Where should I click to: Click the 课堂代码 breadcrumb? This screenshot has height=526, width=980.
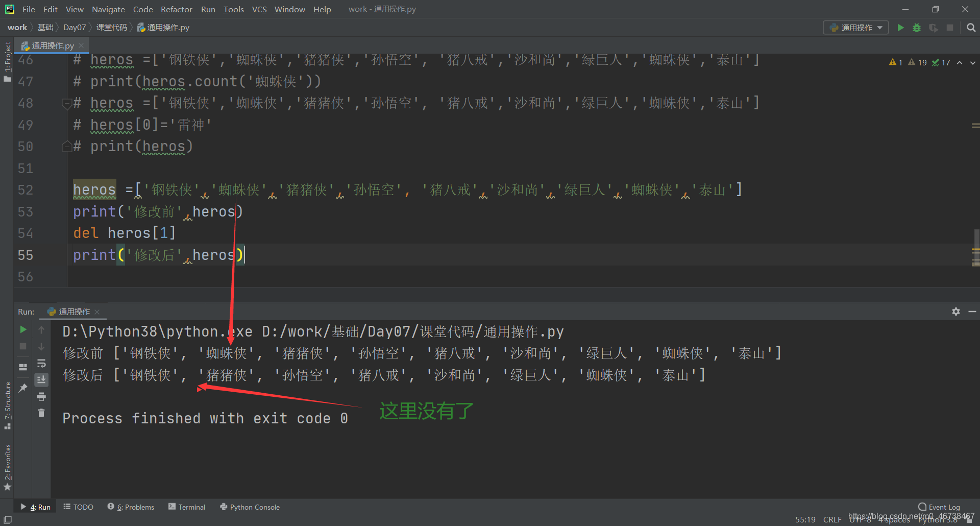[x=112, y=28]
